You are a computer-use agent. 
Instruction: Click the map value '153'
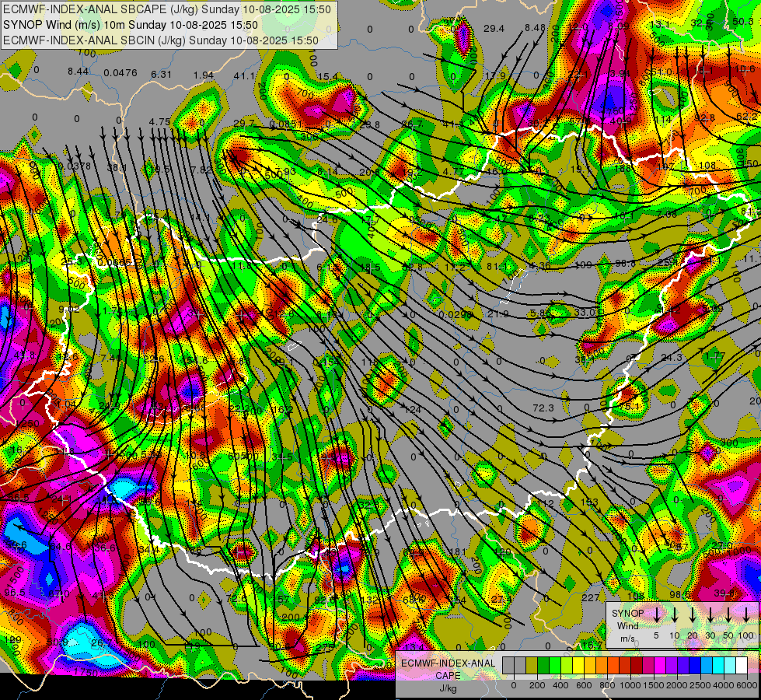pos(590,502)
